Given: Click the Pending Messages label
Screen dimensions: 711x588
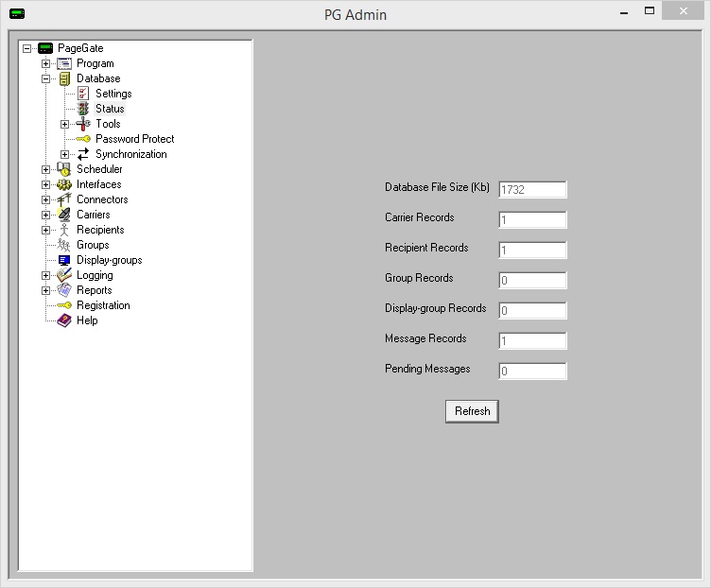Looking at the screenshot, I should (427, 369).
